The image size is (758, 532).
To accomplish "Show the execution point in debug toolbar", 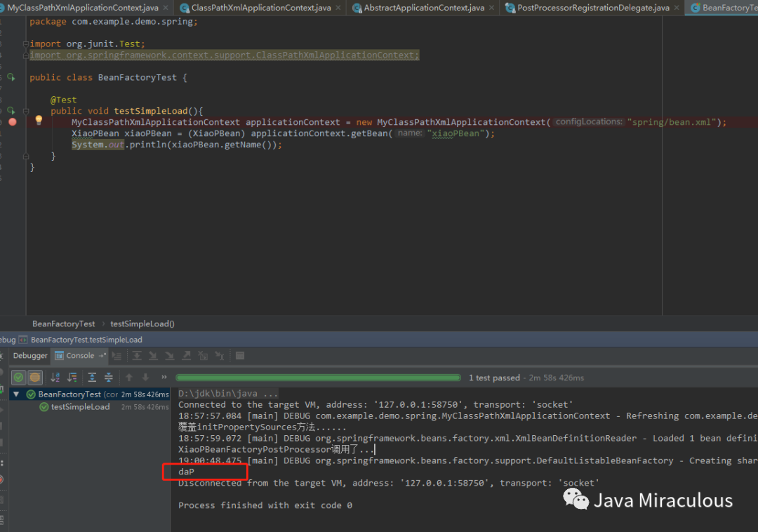I will point(117,356).
